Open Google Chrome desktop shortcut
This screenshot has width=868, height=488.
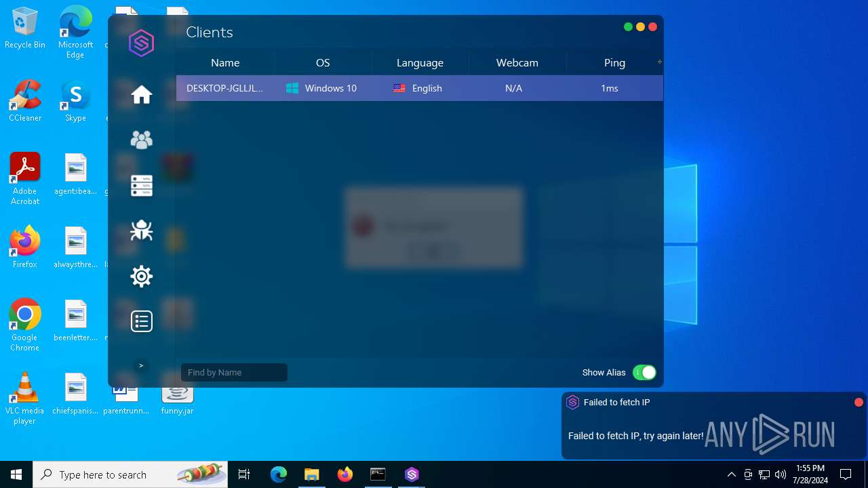(25, 325)
